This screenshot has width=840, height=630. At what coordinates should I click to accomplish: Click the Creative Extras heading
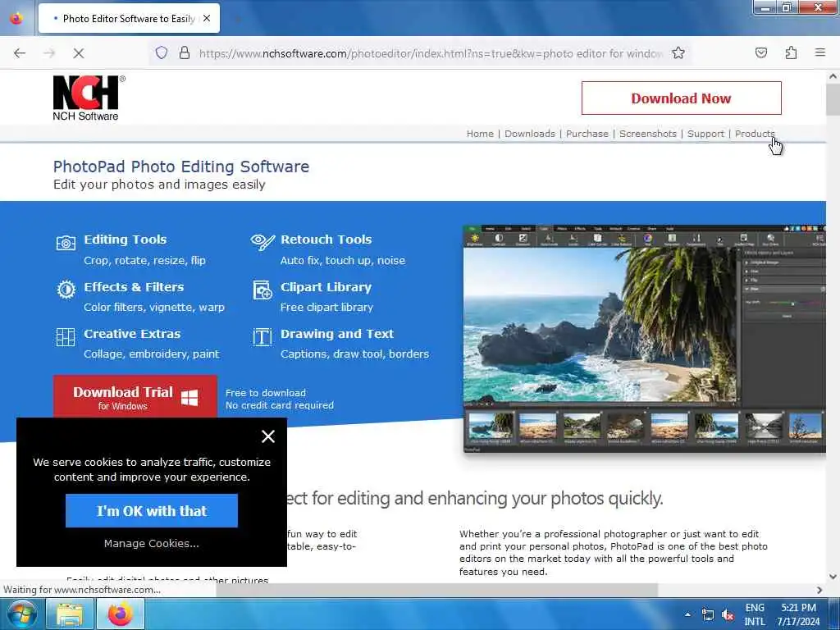[x=132, y=333]
